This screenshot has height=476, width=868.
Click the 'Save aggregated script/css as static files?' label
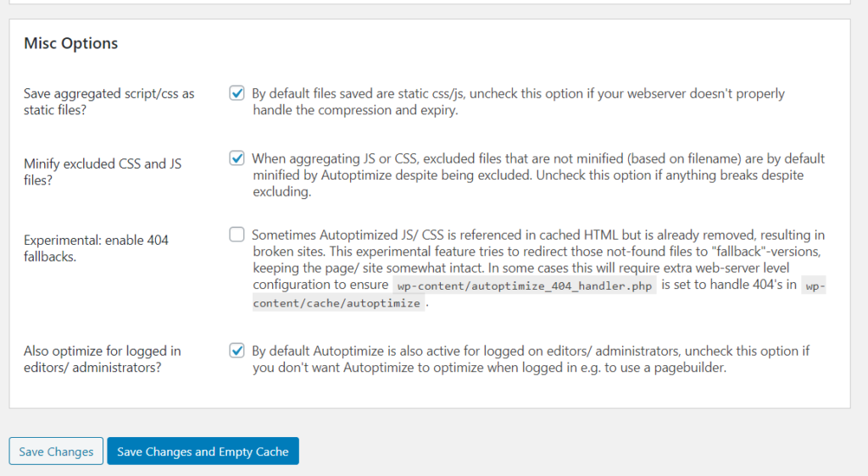point(108,101)
